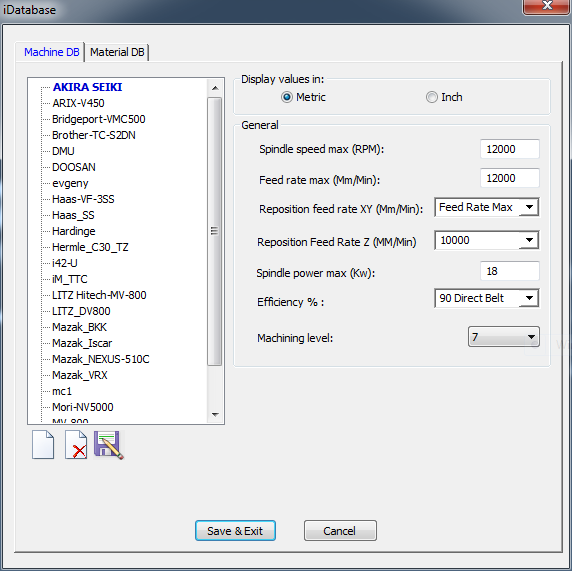Viewport: 572px width, 571px height.
Task: Select ARIX-V450 in the machine list
Action: coord(78,103)
